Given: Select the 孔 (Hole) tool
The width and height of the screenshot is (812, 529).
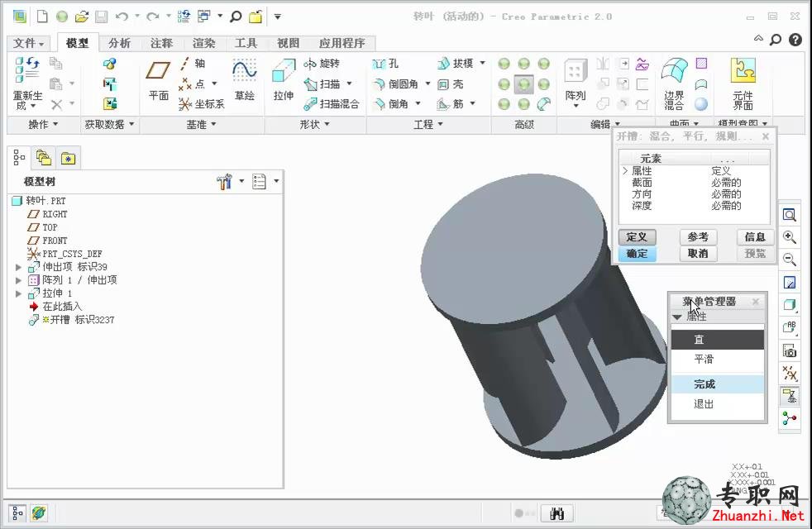Looking at the screenshot, I should coord(385,64).
